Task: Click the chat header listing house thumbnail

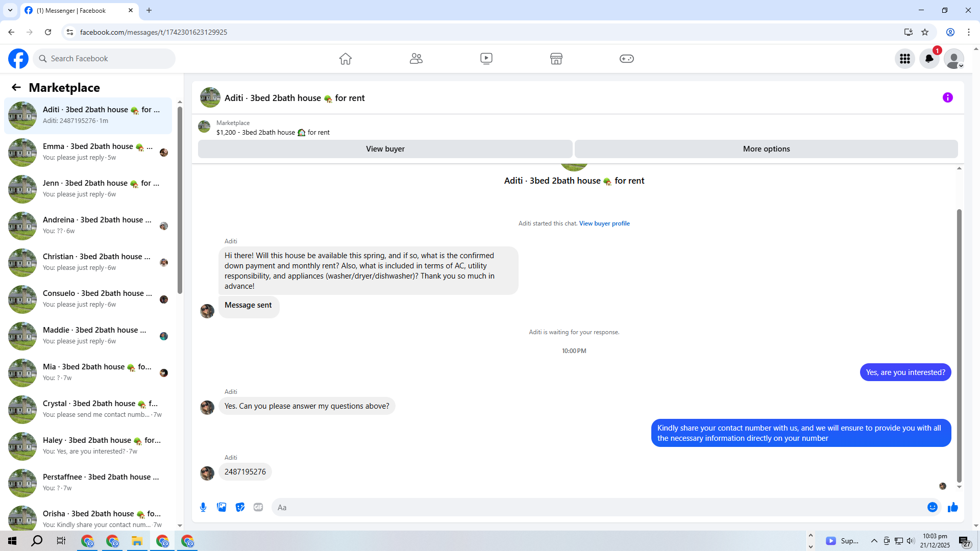Action: pyautogui.click(x=210, y=97)
